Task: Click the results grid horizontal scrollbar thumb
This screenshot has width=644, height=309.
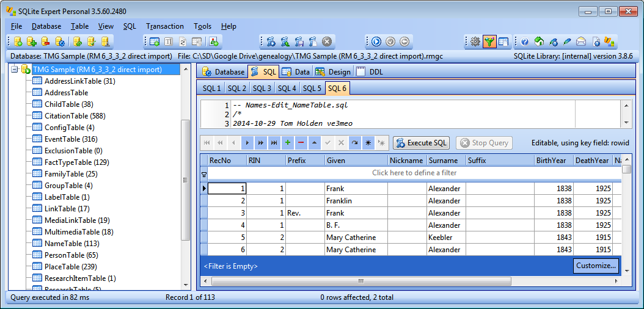Action: coord(361,281)
